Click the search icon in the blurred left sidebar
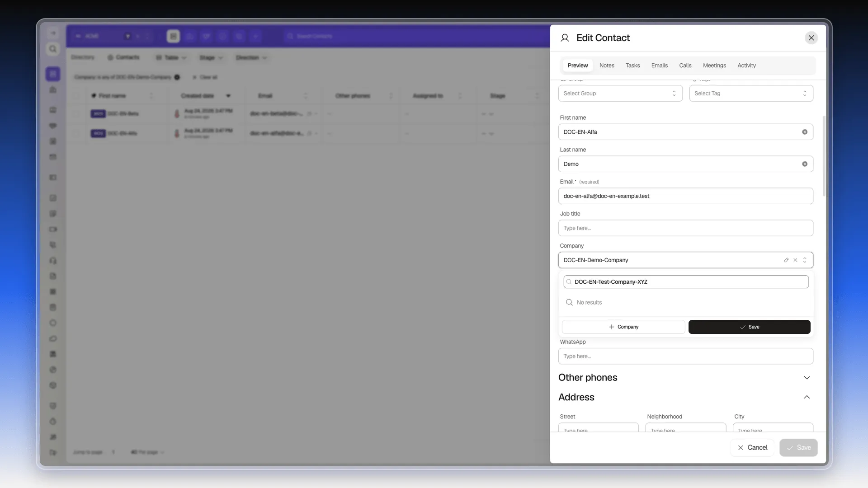 (x=53, y=49)
